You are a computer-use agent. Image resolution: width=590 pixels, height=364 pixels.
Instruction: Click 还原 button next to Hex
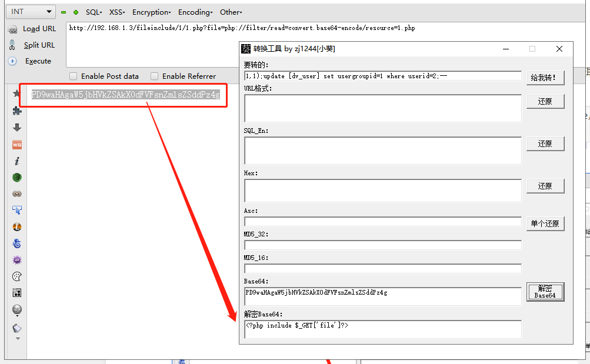[545, 186]
